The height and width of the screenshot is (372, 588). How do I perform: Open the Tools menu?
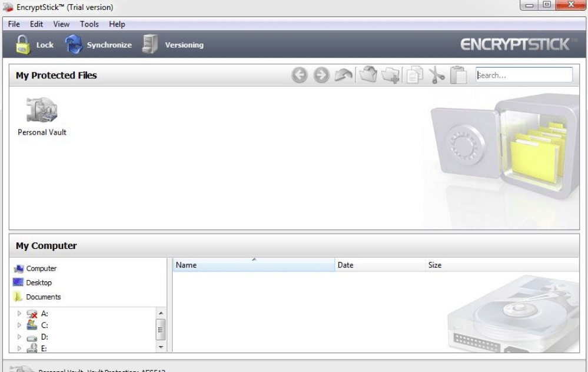pyautogui.click(x=89, y=24)
